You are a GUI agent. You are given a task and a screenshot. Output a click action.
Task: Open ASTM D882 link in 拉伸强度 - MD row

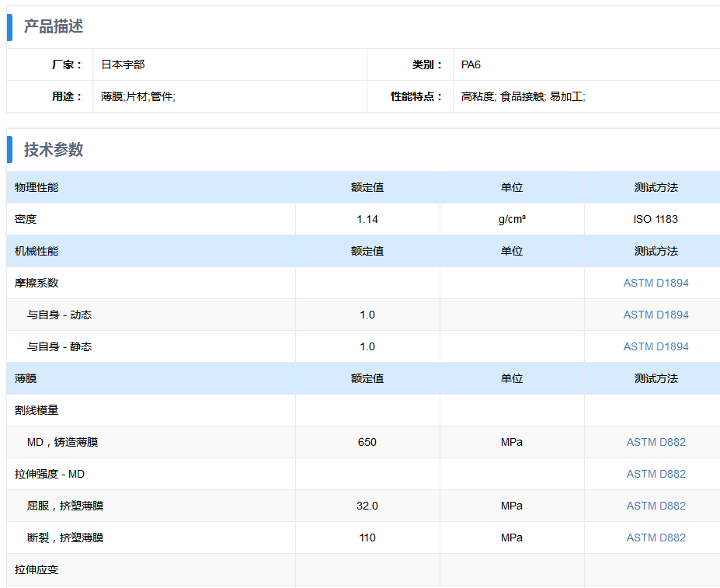point(656,474)
